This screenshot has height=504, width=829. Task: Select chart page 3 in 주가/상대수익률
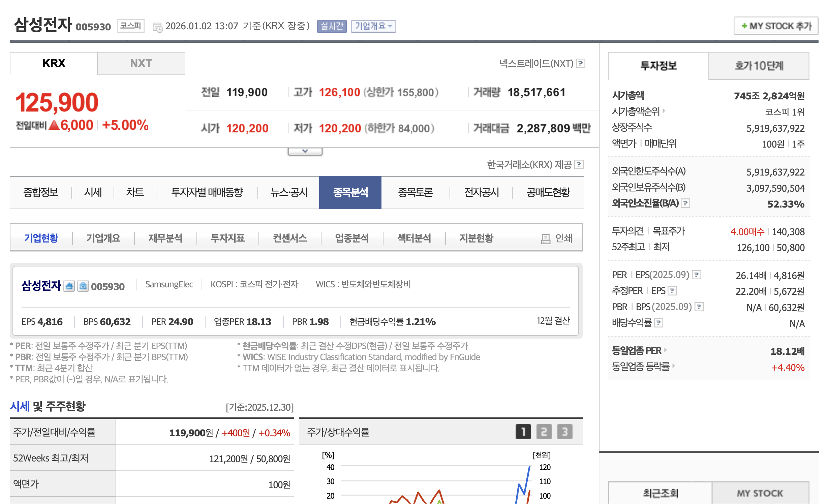(565, 432)
